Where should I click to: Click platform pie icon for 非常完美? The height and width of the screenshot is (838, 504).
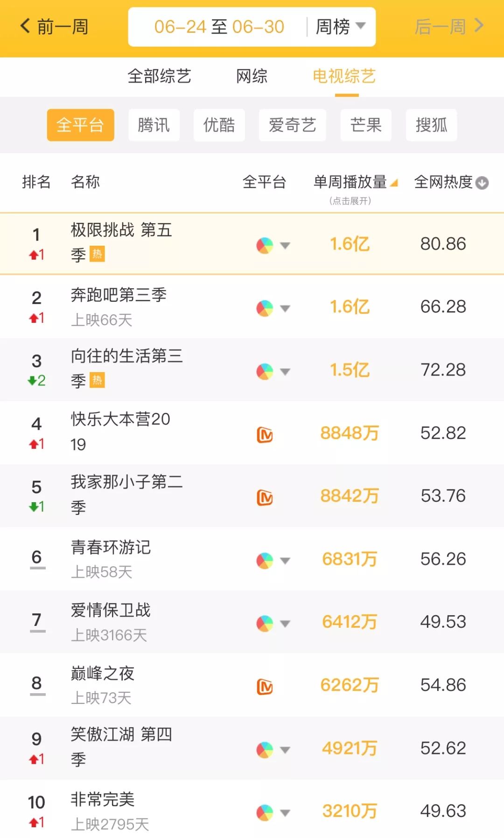pos(265,813)
